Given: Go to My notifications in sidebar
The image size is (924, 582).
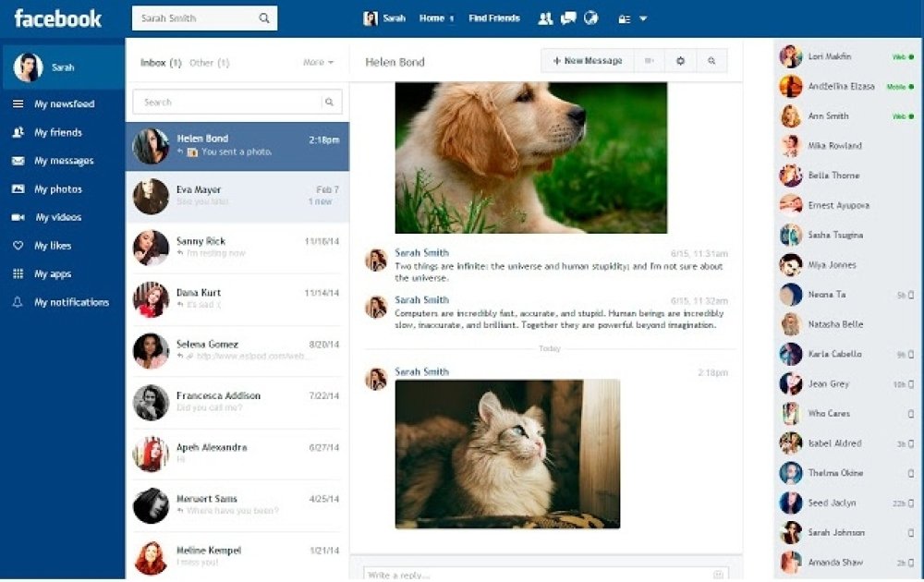Looking at the screenshot, I should click(x=71, y=303).
